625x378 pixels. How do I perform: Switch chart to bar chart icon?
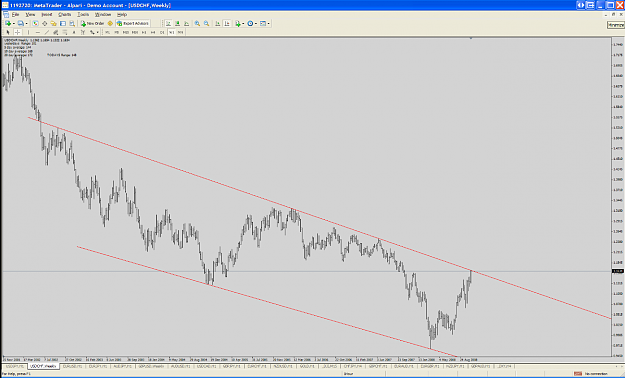click(168, 24)
